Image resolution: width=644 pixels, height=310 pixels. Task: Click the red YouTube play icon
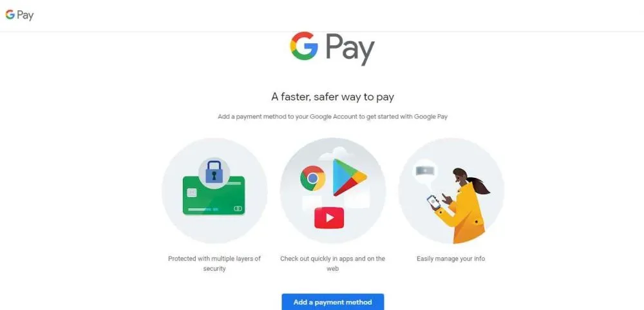click(x=329, y=218)
